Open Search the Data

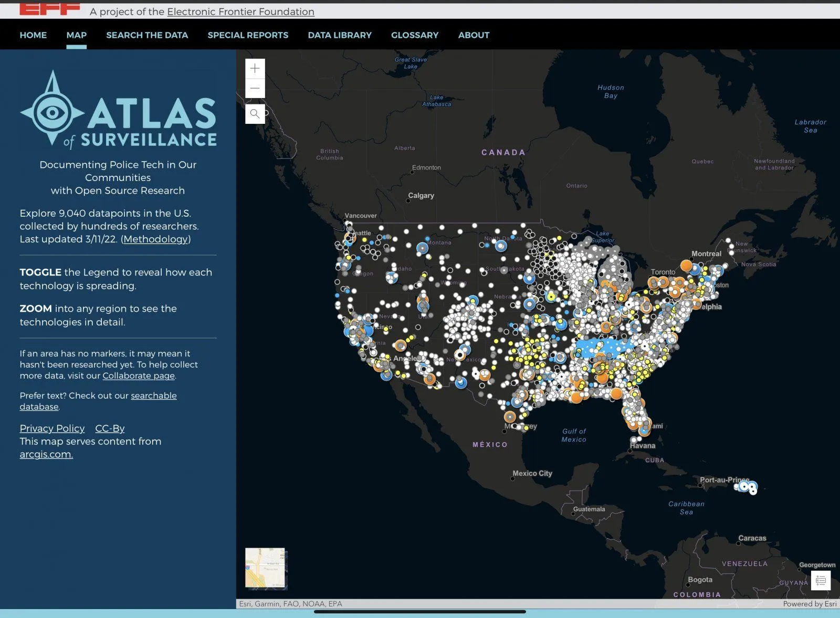(x=147, y=35)
